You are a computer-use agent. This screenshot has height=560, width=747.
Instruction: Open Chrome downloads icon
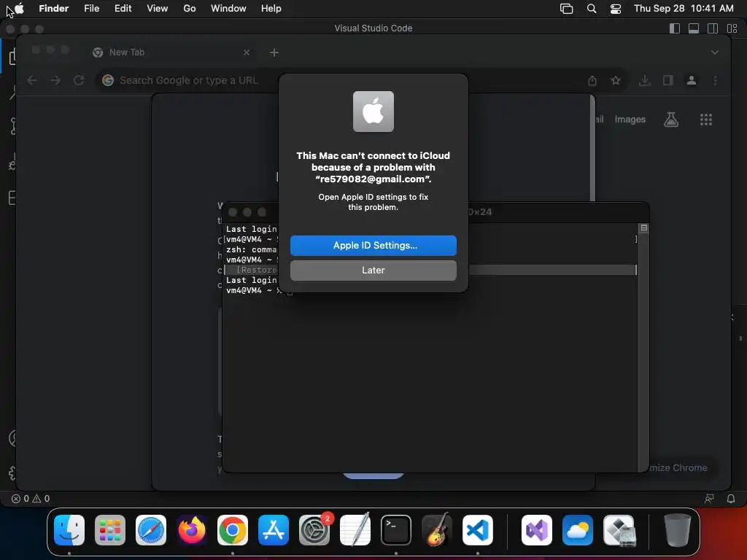(x=645, y=80)
